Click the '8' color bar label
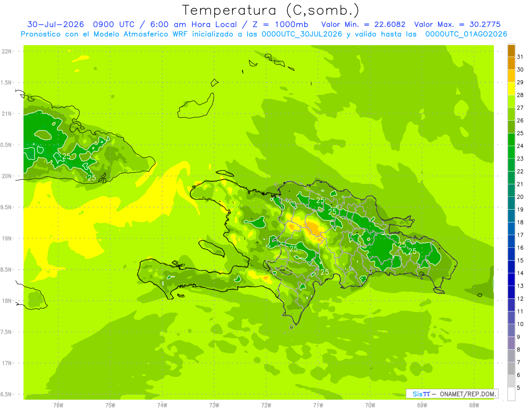Viewport: 532px width, 411px height. [519, 349]
